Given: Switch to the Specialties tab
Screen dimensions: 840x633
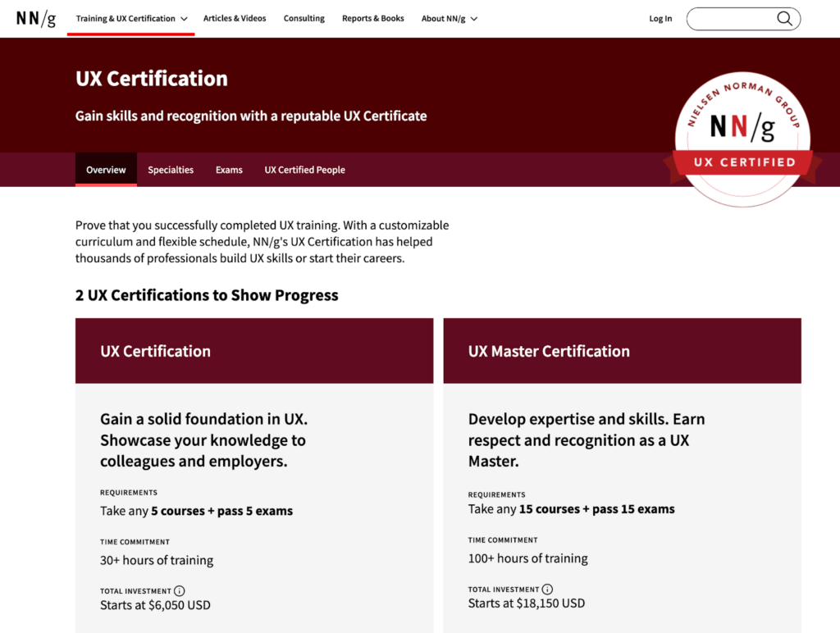Looking at the screenshot, I should pos(171,170).
